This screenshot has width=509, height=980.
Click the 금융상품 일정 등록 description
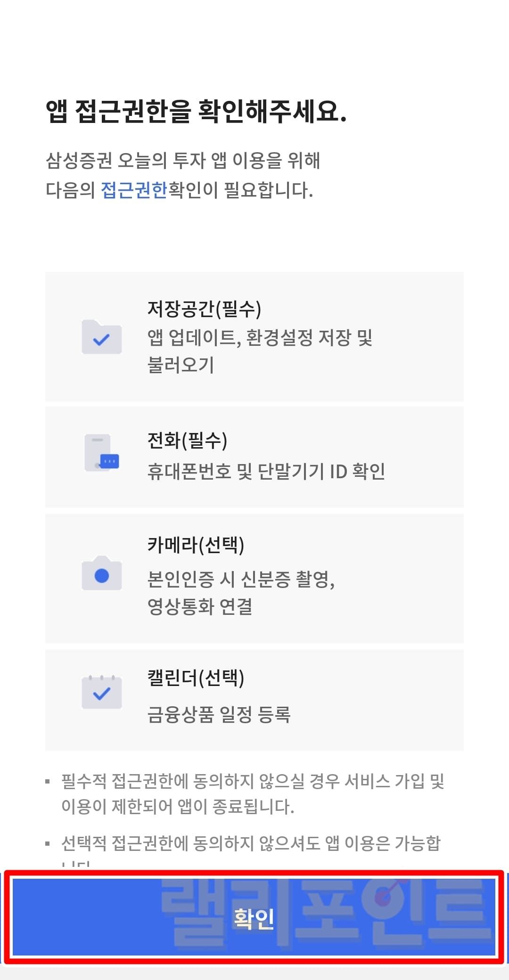219,714
